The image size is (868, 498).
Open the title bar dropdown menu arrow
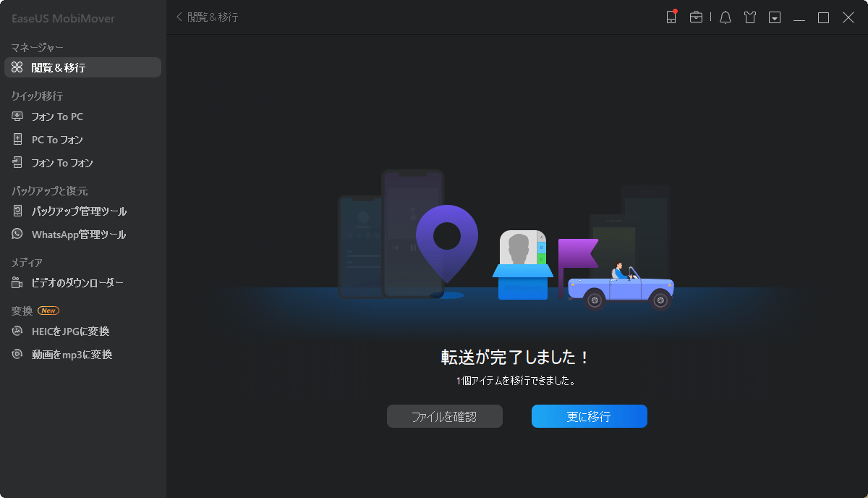point(774,17)
